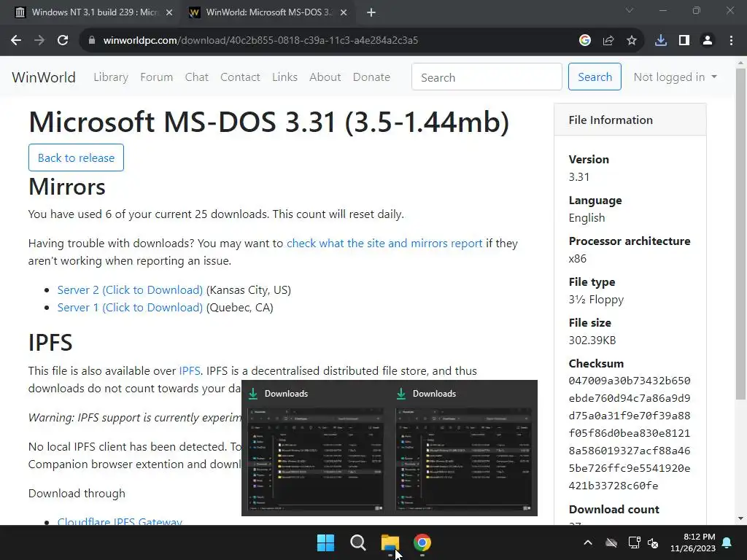
Task: Share this page using the share icon
Action: (x=608, y=41)
